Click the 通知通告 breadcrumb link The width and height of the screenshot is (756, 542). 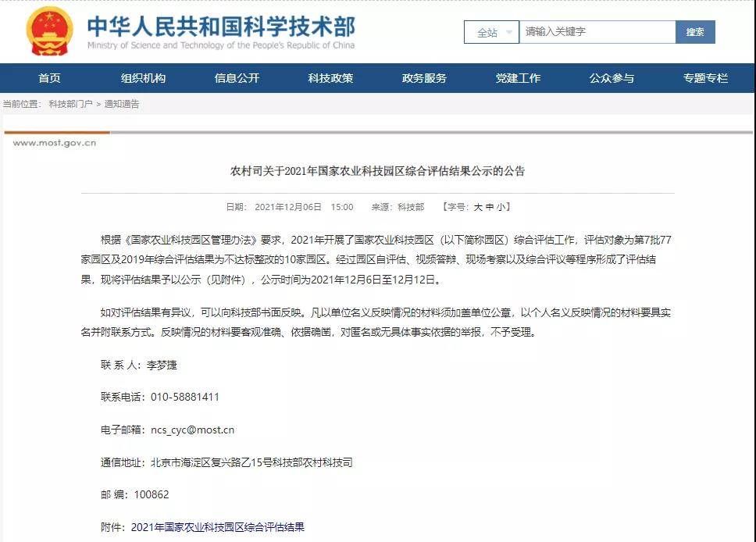(x=122, y=104)
